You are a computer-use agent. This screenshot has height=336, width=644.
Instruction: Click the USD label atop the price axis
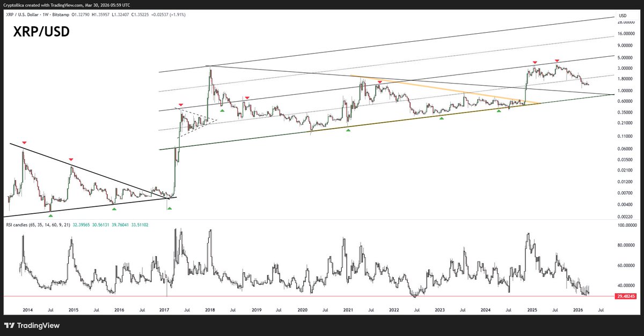(622, 17)
